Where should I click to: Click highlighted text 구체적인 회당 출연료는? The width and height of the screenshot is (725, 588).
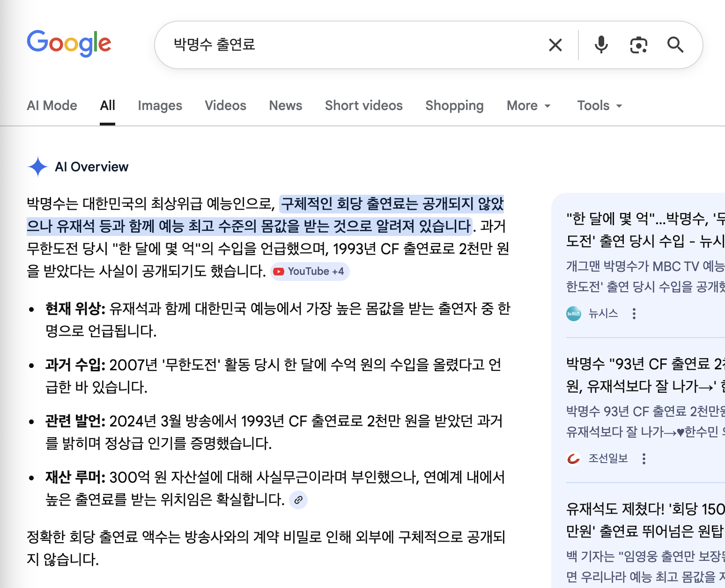click(349, 204)
